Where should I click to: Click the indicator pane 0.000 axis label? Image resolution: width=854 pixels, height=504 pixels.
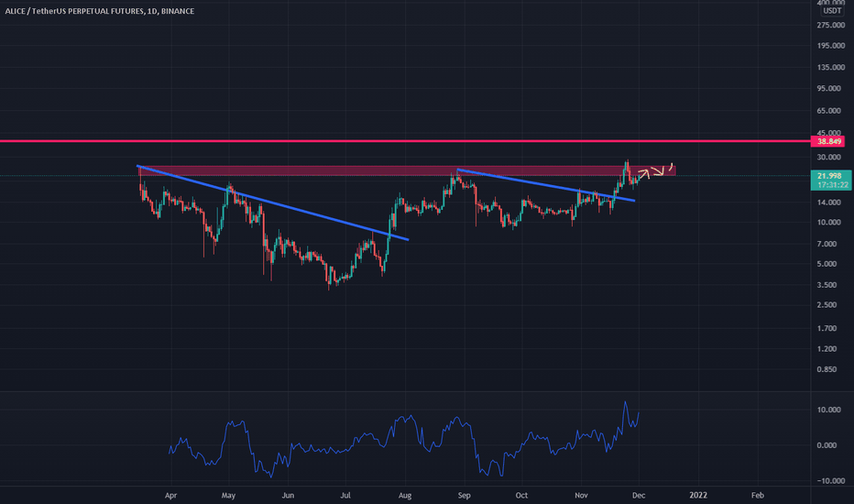coord(827,445)
